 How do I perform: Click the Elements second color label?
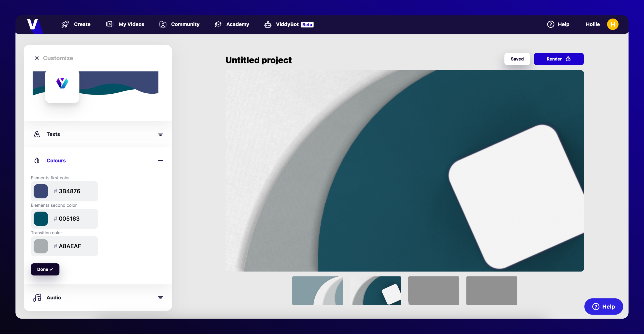[54, 205]
